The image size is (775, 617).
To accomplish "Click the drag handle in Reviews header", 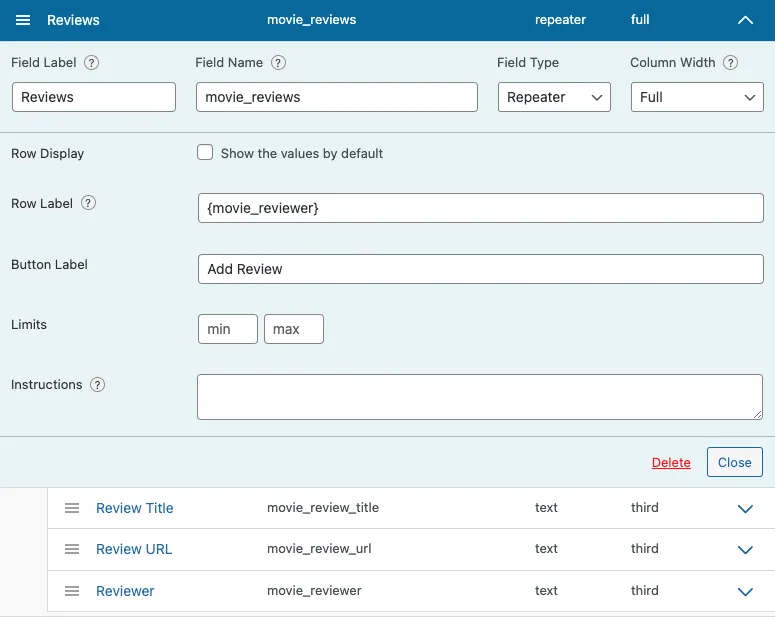I will (x=23, y=20).
